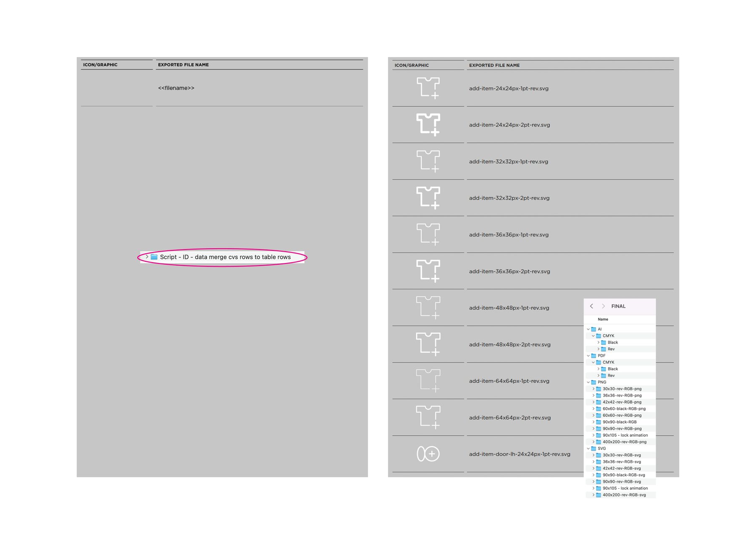The image size is (756, 534).
Task: Collapse the PNG folder chevron
Action: coord(588,382)
